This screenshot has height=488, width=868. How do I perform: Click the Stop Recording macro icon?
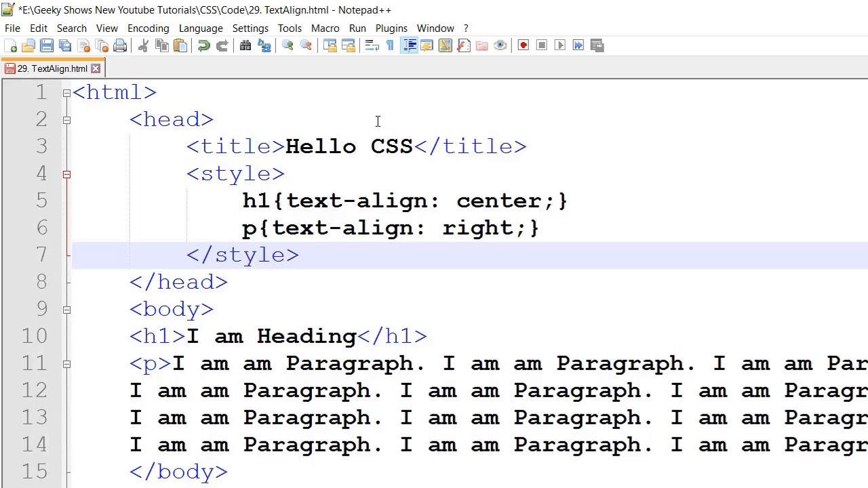point(541,45)
